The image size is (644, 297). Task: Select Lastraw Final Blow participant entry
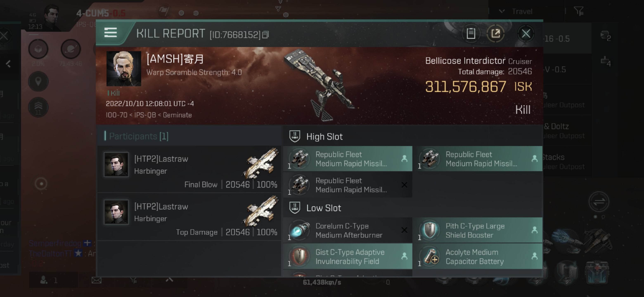(189, 169)
